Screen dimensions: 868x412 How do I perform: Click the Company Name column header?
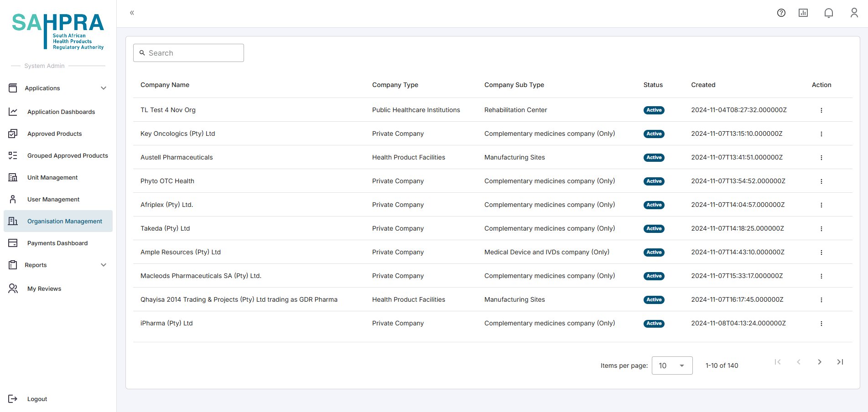[x=165, y=85]
